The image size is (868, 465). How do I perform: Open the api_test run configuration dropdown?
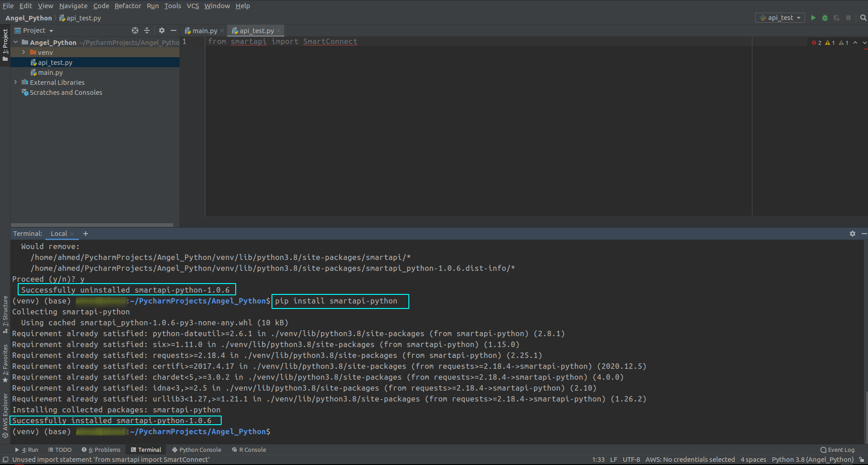click(780, 18)
